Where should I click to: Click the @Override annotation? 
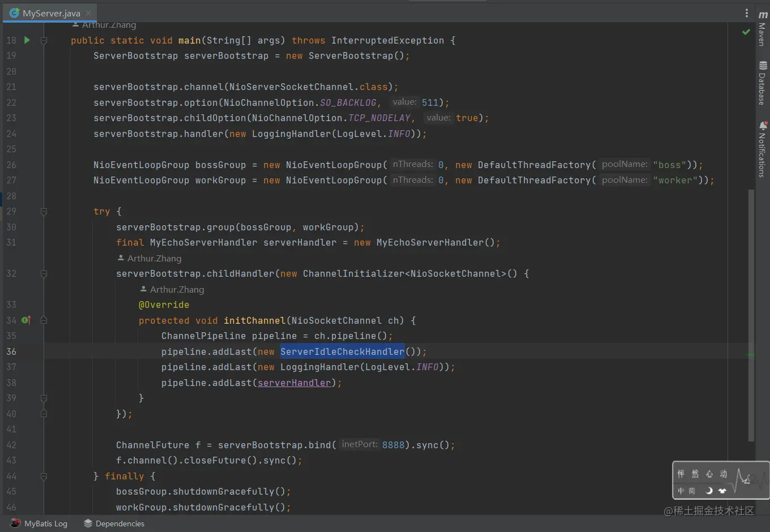(x=164, y=304)
